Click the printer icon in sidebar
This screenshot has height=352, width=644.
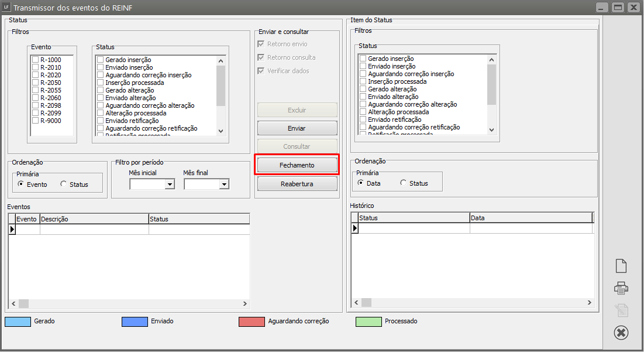621,288
